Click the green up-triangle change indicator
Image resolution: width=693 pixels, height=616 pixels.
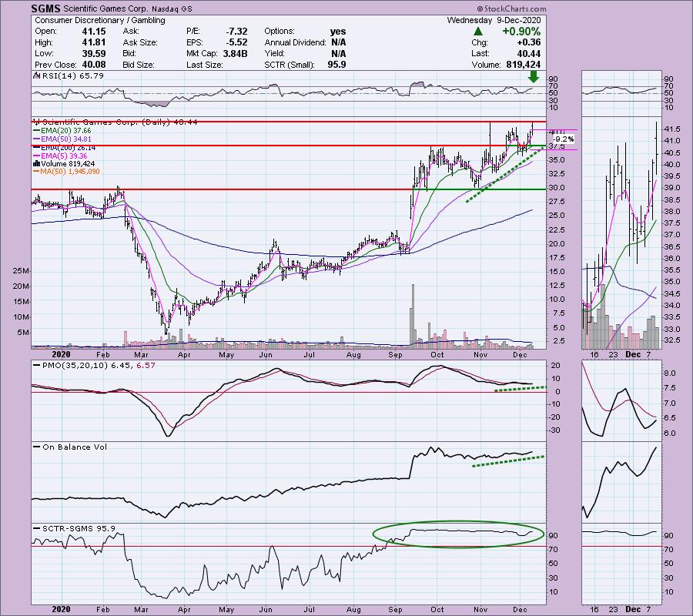[x=477, y=32]
